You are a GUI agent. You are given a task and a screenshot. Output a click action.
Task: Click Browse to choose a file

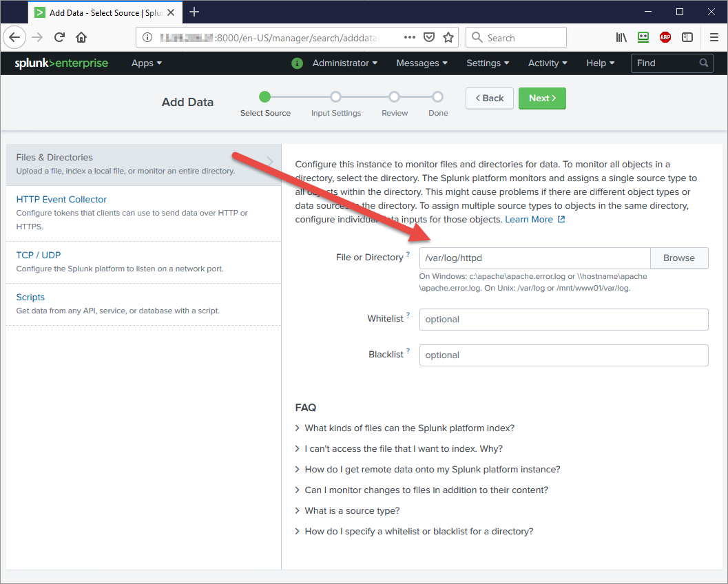679,258
